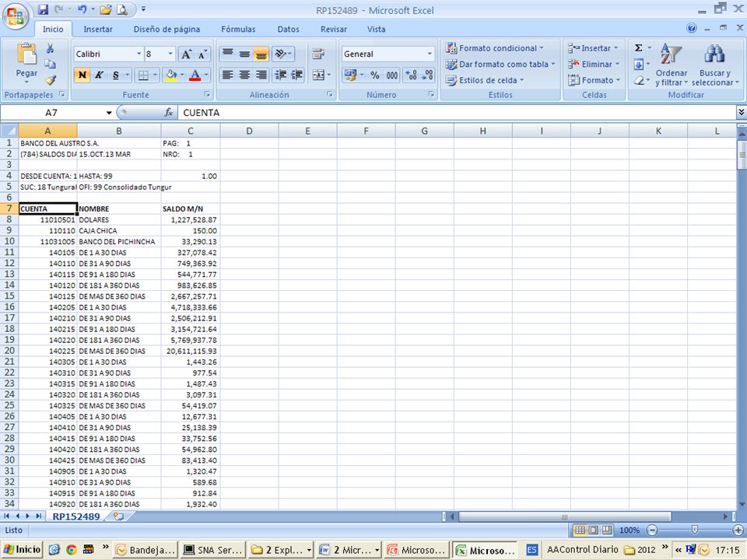Save the workbook from the quick access toolbar

click(43, 9)
